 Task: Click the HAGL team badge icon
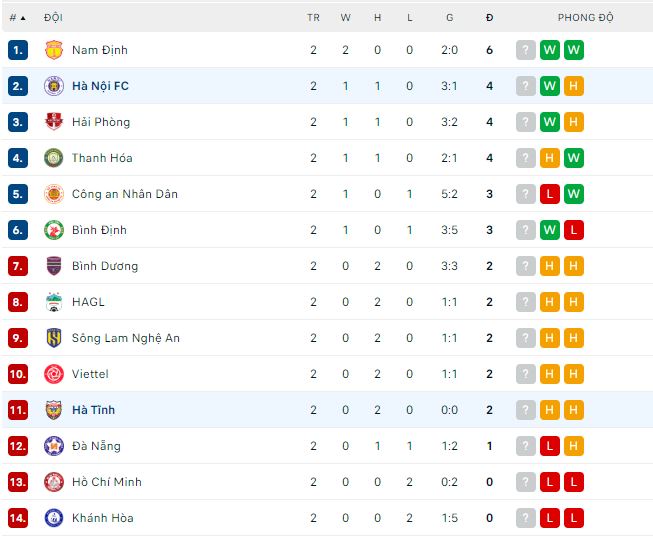54,302
